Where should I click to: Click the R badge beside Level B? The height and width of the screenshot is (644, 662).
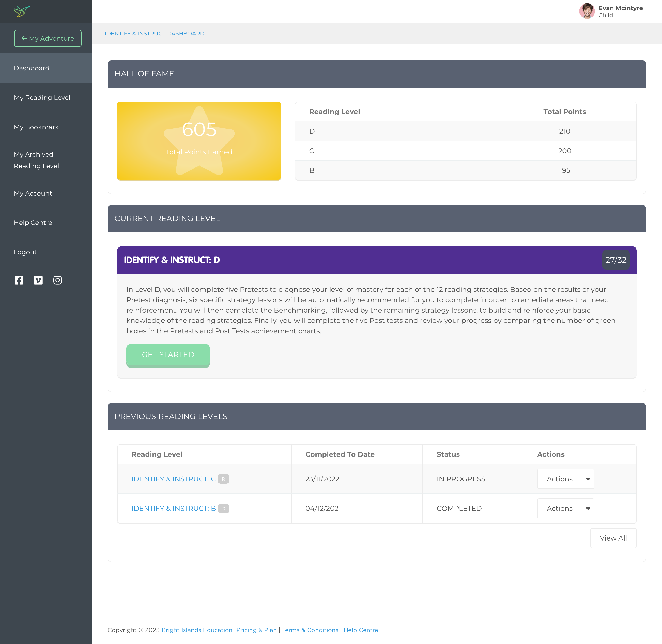(223, 508)
